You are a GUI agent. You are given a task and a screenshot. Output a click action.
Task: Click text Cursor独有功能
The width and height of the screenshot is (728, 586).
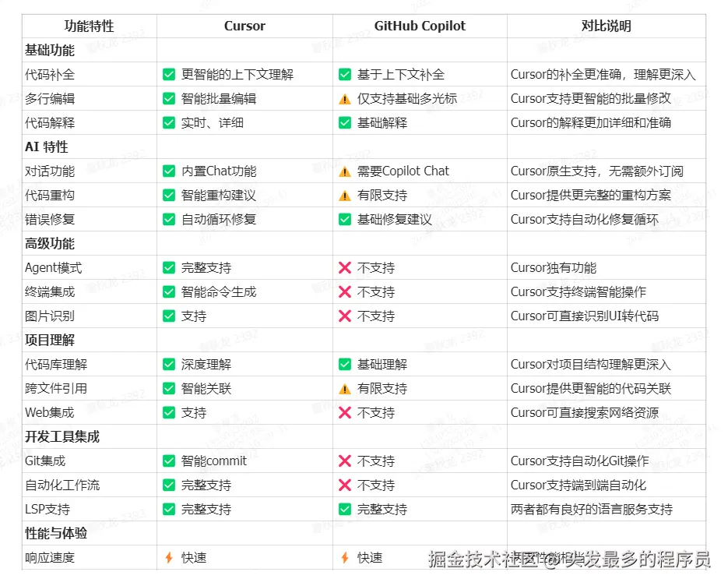click(554, 267)
